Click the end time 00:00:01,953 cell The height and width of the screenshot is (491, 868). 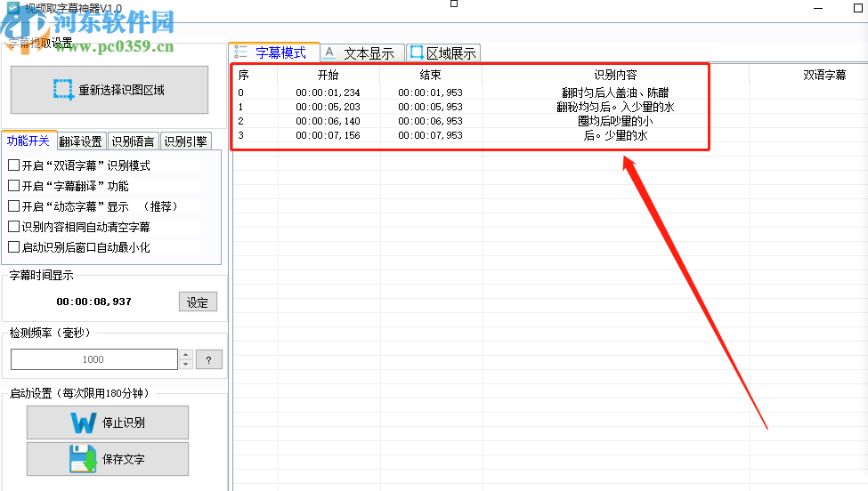(x=431, y=93)
